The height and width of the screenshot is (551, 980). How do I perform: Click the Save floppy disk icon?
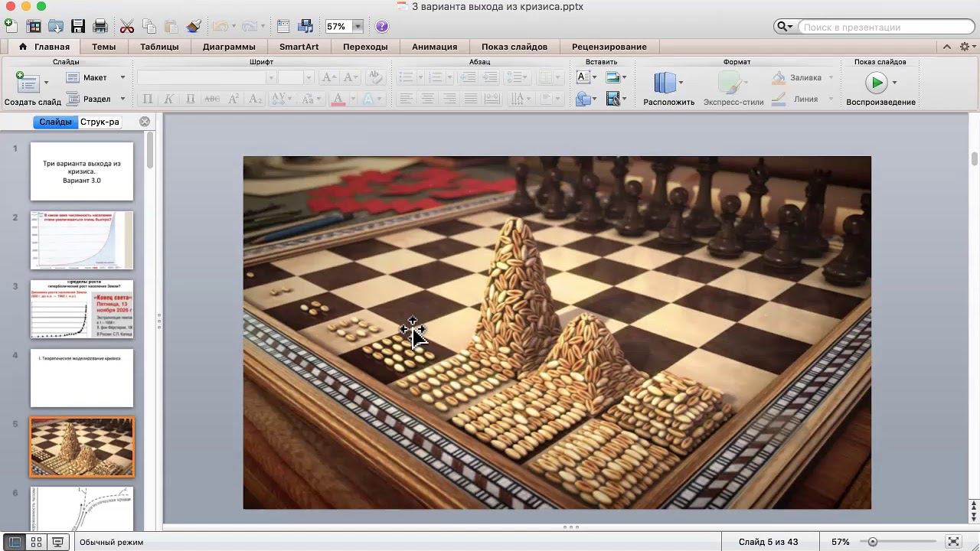[77, 27]
